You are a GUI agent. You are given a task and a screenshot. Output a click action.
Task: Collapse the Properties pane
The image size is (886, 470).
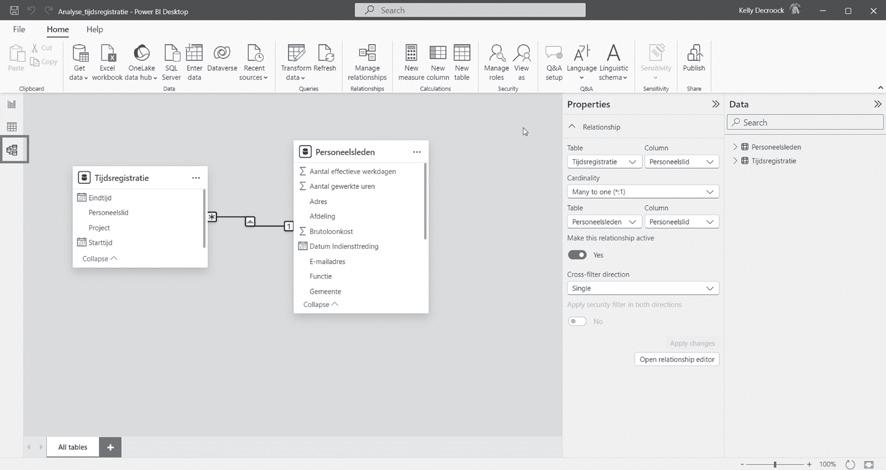pyautogui.click(x=715, y=104)
